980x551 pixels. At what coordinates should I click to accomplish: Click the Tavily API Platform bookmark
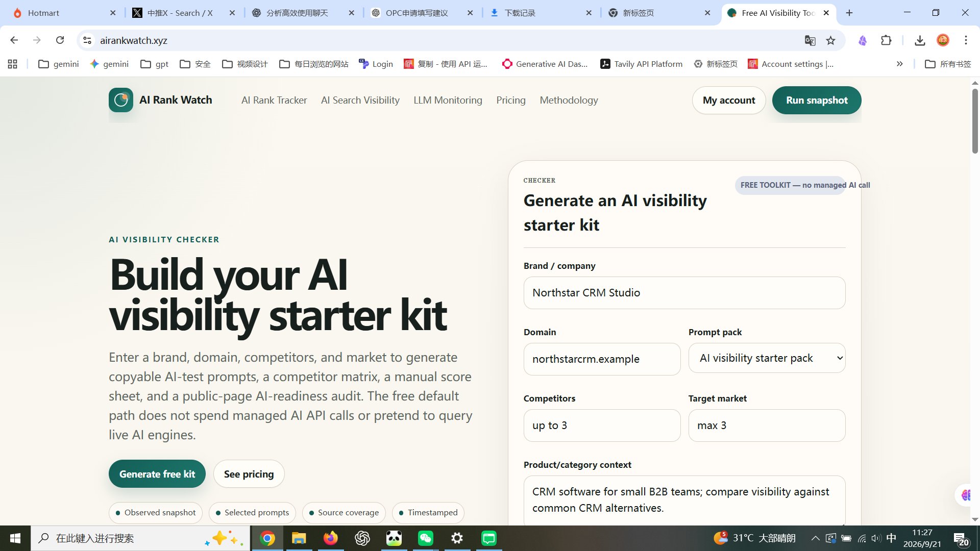(x=641, y=64)
